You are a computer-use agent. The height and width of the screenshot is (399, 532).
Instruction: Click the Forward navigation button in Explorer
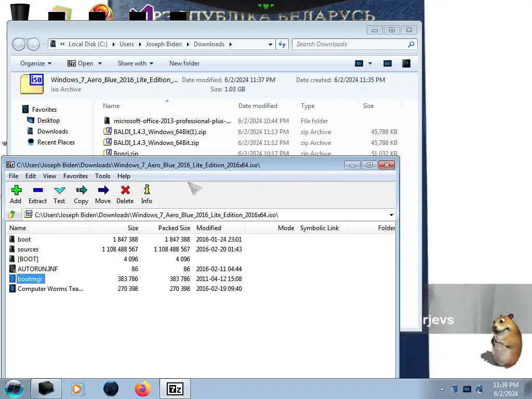(x=33, y=44)
